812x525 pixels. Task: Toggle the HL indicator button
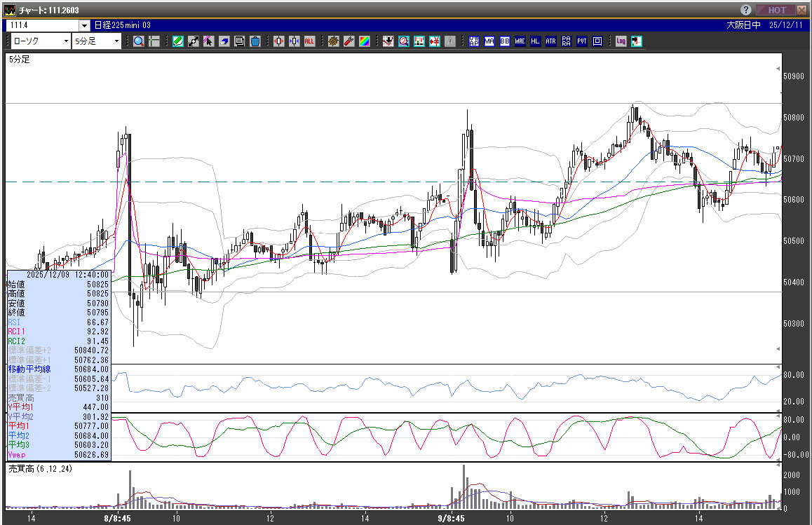coord(535,41)
